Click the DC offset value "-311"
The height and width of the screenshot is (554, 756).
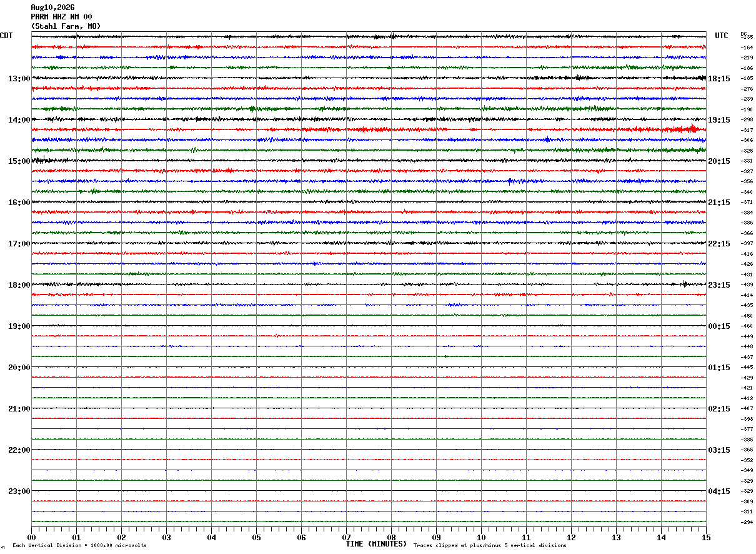point(747,511)
